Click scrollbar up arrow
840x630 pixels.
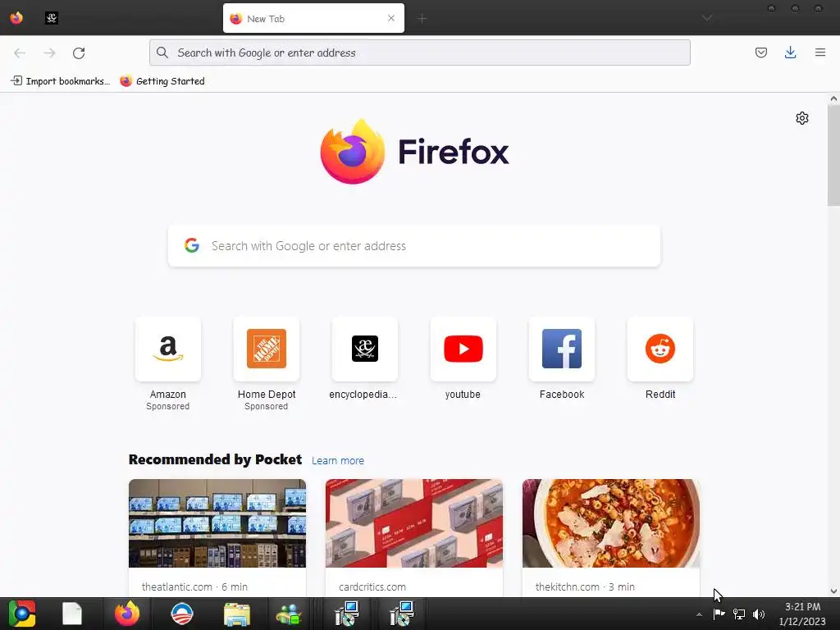pyautogui.click(x=833, y=98)
